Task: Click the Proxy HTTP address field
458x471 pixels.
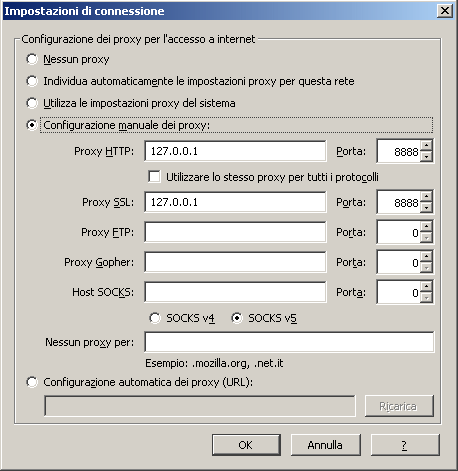Action: 235,151
